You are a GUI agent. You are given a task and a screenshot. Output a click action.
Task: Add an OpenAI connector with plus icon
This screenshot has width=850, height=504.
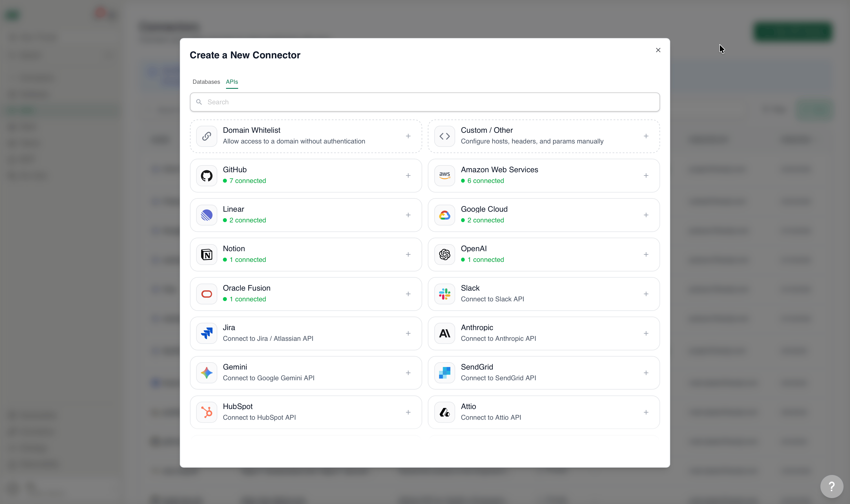646,254
